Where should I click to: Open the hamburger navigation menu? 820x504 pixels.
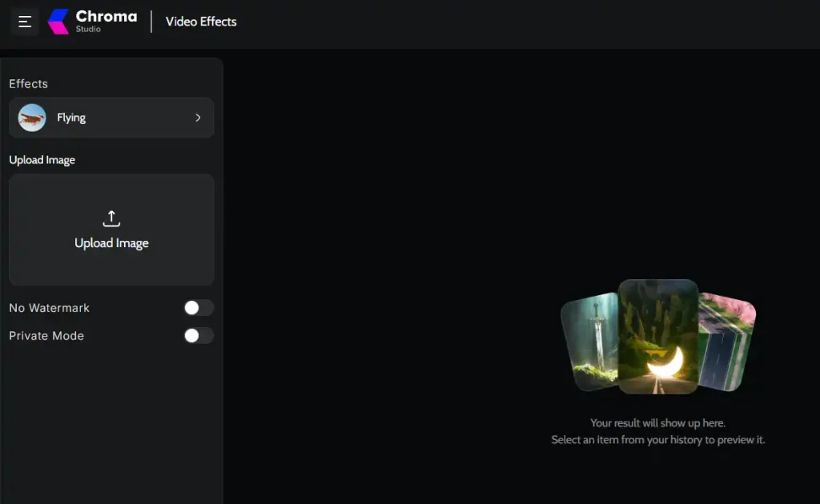tap(24, 22)
